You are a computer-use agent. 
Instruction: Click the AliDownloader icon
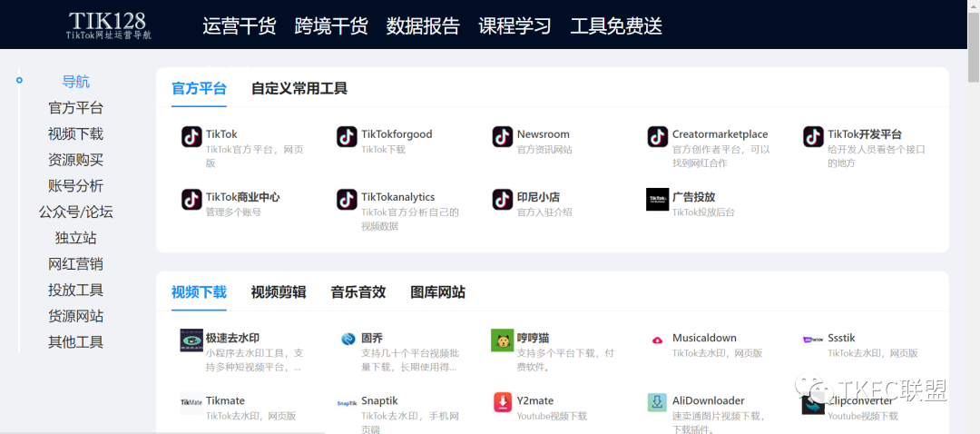coord(658,403)
